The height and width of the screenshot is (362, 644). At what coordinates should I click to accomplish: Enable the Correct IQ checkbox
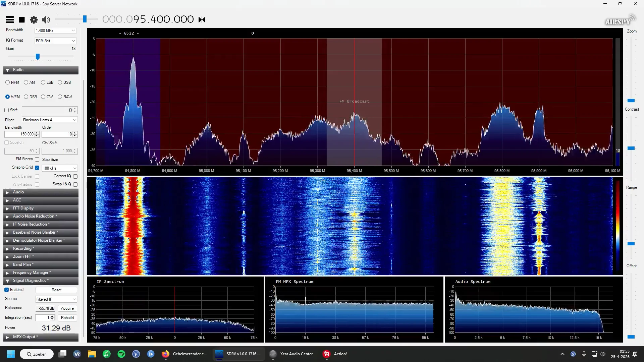point(75,176)
